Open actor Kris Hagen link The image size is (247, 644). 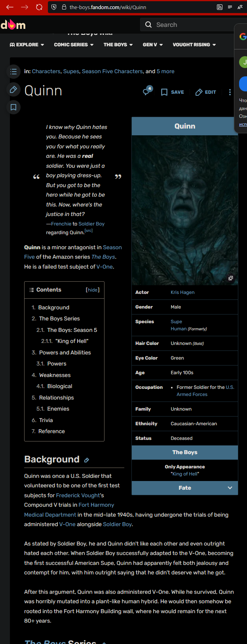[x=182, y=292]
